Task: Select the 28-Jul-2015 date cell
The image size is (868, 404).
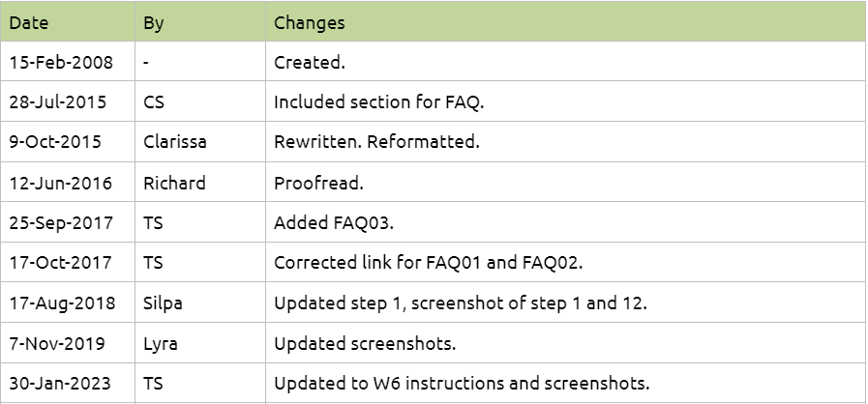Action: point(58,102)
